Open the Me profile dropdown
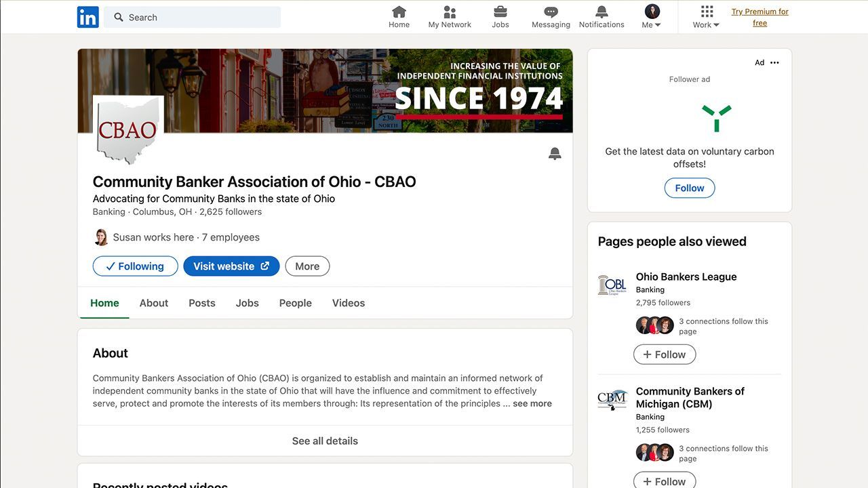This screenshot has height=488, width=868. pos(652,17)
